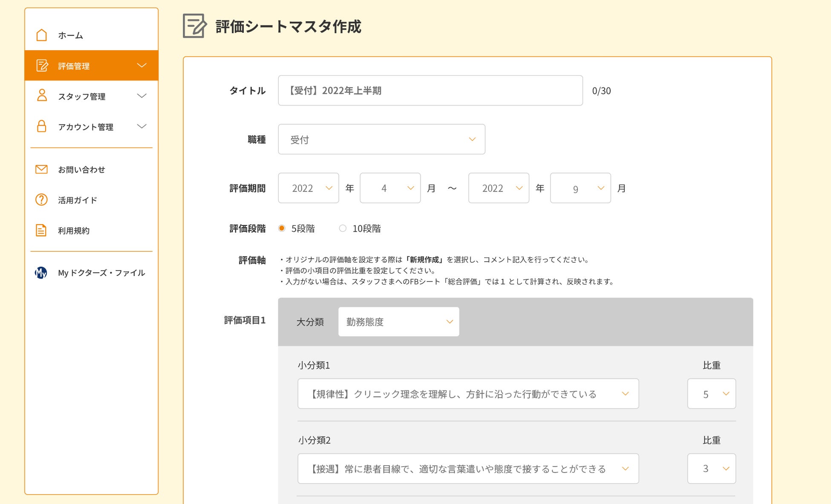Click the スタッフ管理 person icon
Screen dimensions: 831x504
point(42,95)
